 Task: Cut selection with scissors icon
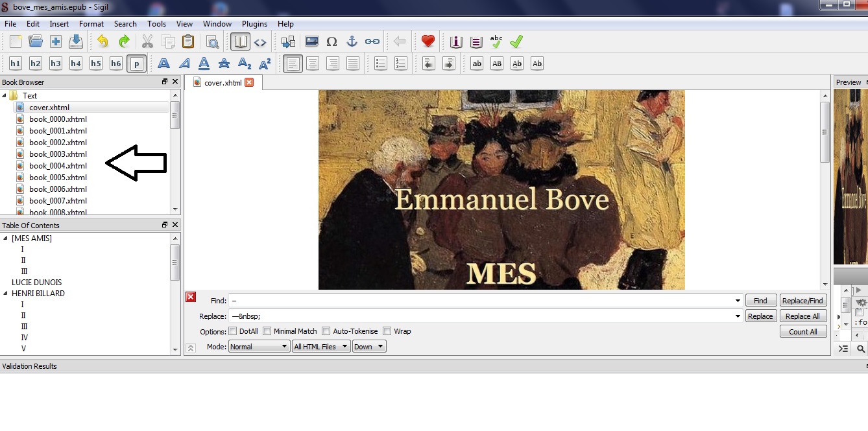147,41
